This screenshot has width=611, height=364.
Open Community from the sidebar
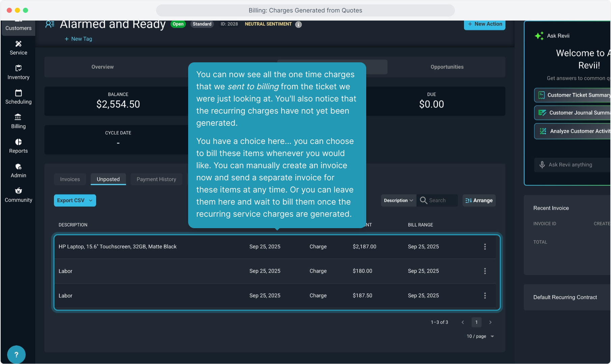point(18,195)
